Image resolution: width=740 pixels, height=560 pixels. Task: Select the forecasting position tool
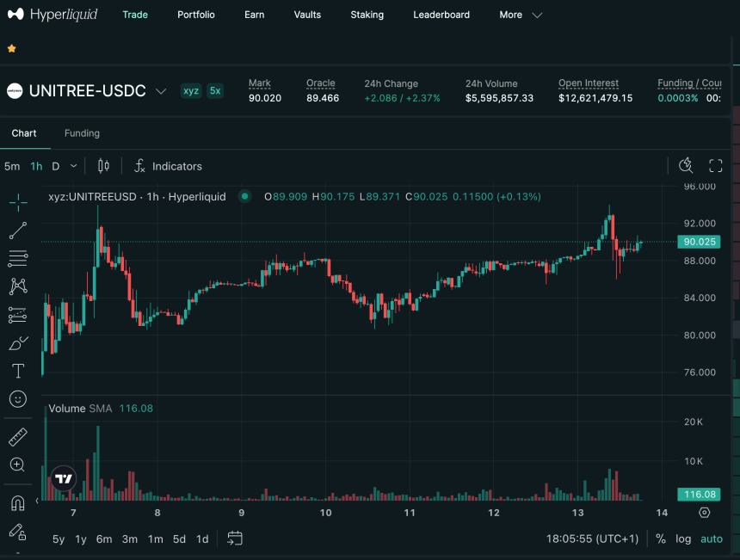tap(18, 315)
